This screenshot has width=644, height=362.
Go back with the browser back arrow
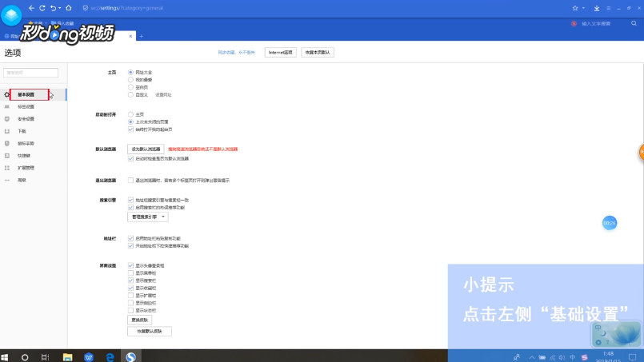(32, 8)
